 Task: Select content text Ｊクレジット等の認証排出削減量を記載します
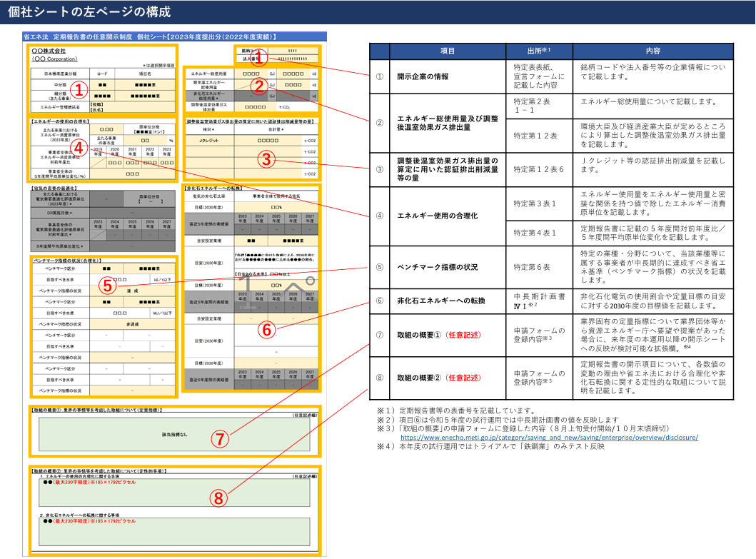coord(652,165)
